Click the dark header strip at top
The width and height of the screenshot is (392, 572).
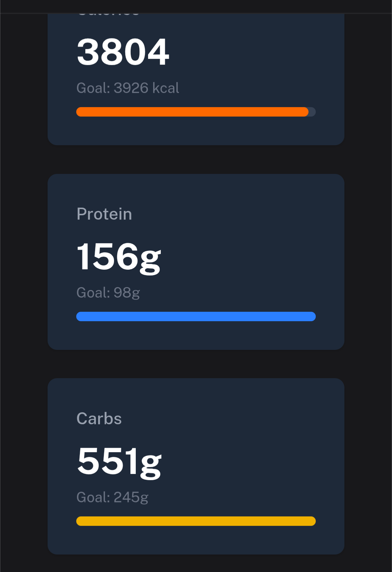[x=196, y=6]
